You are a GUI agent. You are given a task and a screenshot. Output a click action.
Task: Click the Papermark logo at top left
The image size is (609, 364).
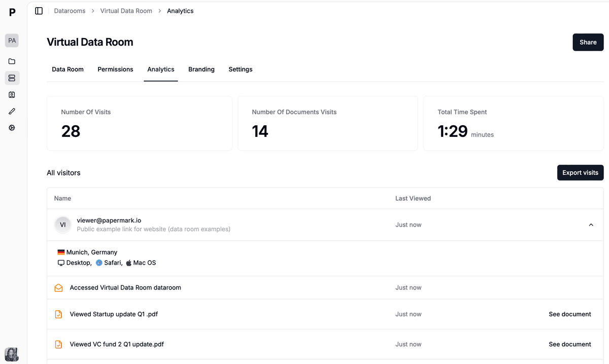(12, 12)
